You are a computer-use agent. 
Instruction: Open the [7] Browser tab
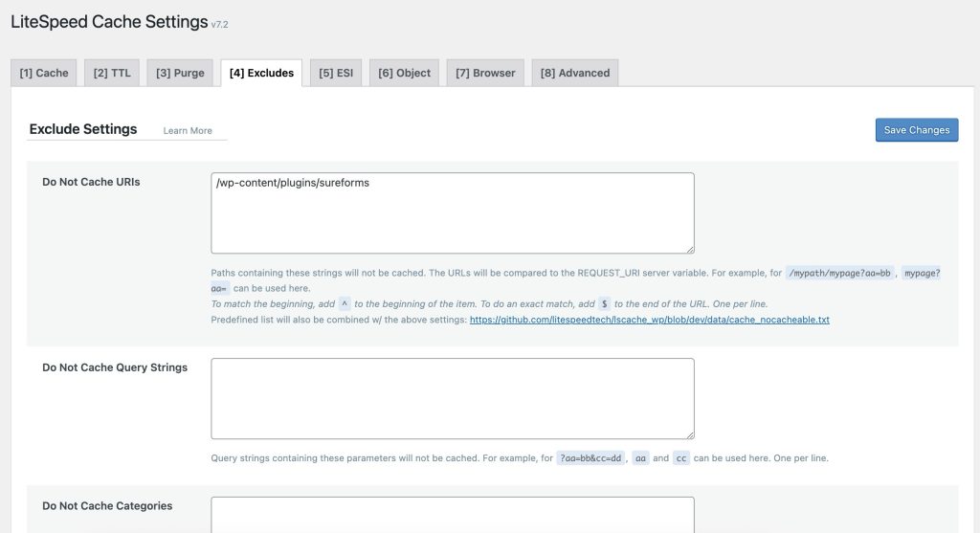(485, 73)
